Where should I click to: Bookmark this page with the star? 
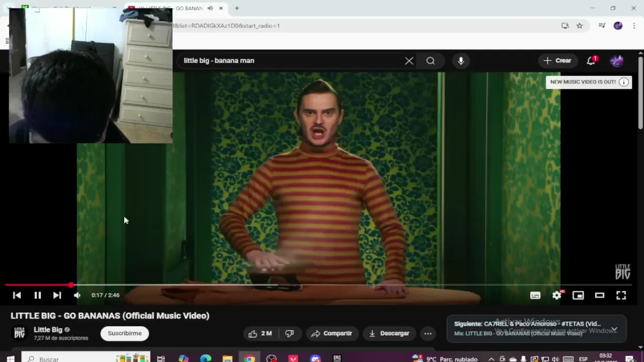[580, 26]
